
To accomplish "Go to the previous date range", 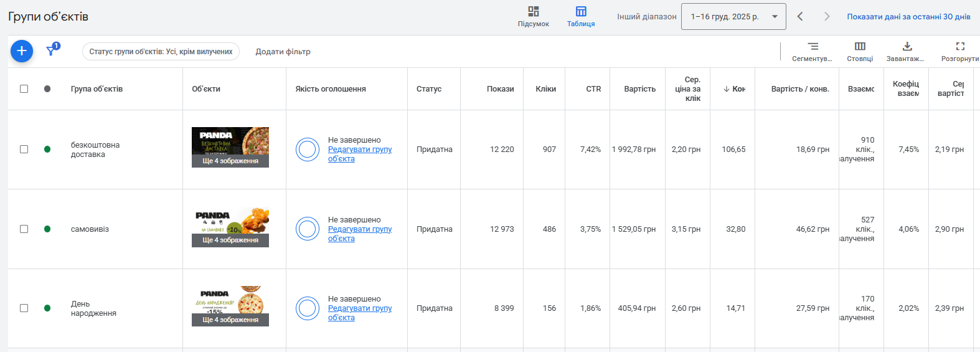I will (800, 17).
